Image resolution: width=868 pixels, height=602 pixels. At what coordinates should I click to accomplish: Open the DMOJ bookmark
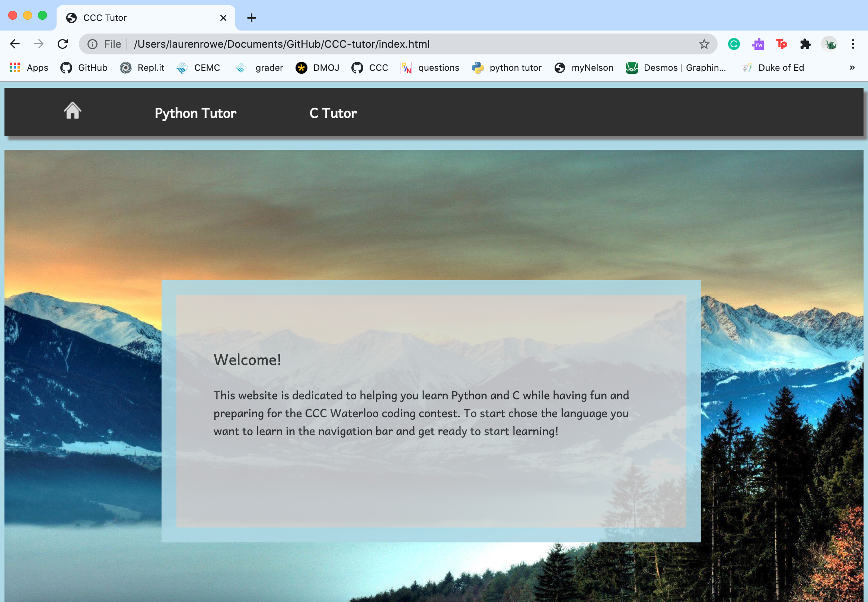coord(317,68)
